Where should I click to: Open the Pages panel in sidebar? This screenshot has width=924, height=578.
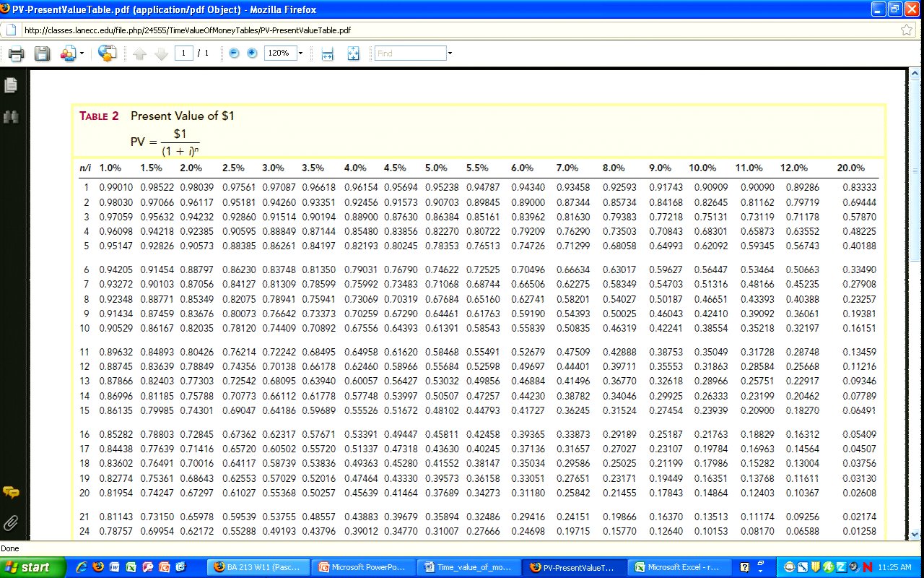click(11, 85)
